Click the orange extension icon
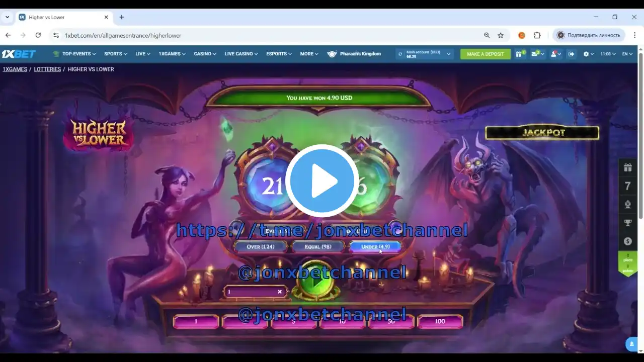The height and width of the screenshot is (362, 644). (x=522, y=35)
